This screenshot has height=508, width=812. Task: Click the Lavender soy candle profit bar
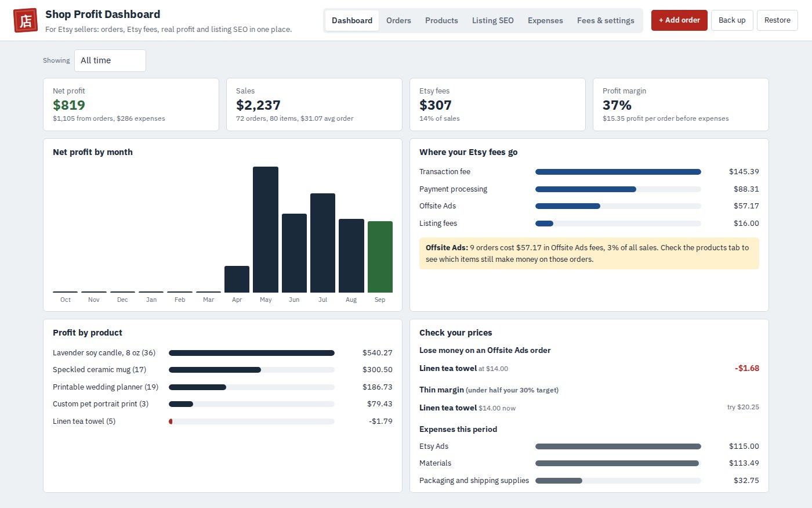tap(252, 353)
